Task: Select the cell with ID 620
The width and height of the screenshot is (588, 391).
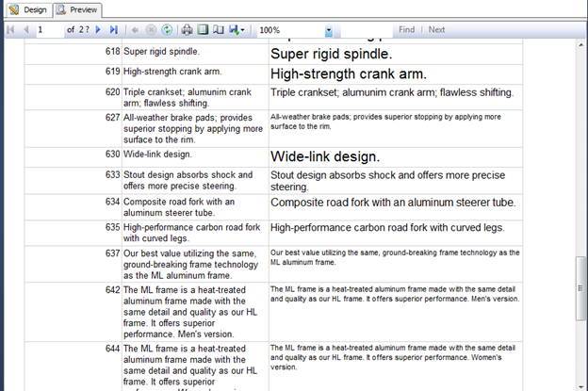Action: 73,97
